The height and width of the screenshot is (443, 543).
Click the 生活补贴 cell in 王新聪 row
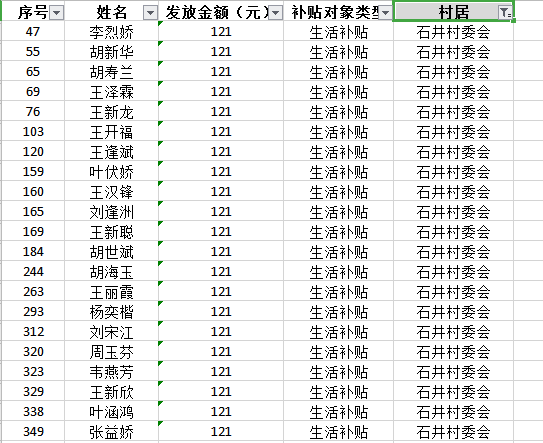338,232
